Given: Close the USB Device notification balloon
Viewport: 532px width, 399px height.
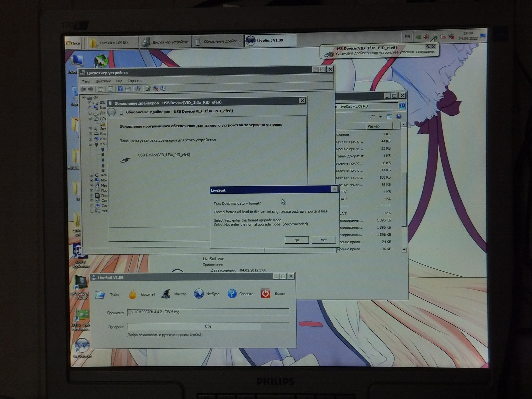Looking at the screenshot, I should [433, 47].
